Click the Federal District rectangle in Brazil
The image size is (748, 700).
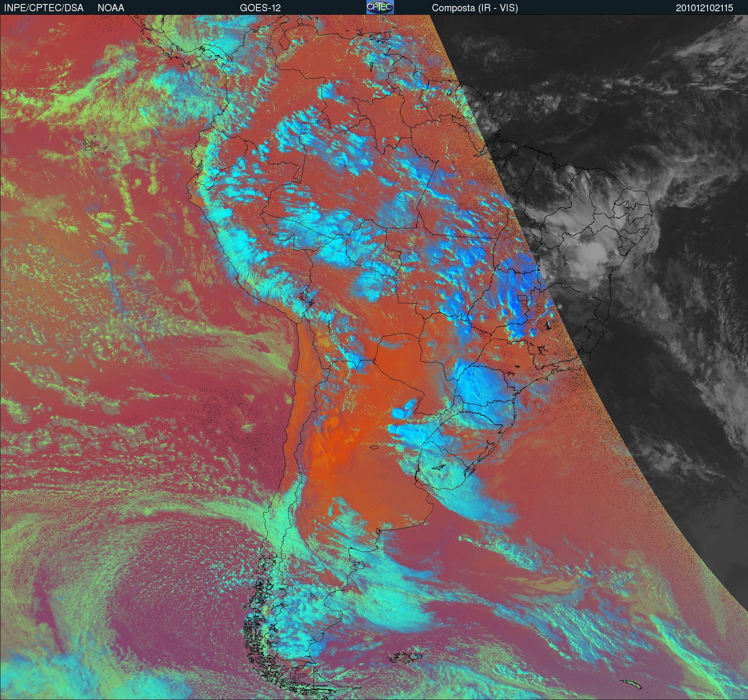point(522,298)
